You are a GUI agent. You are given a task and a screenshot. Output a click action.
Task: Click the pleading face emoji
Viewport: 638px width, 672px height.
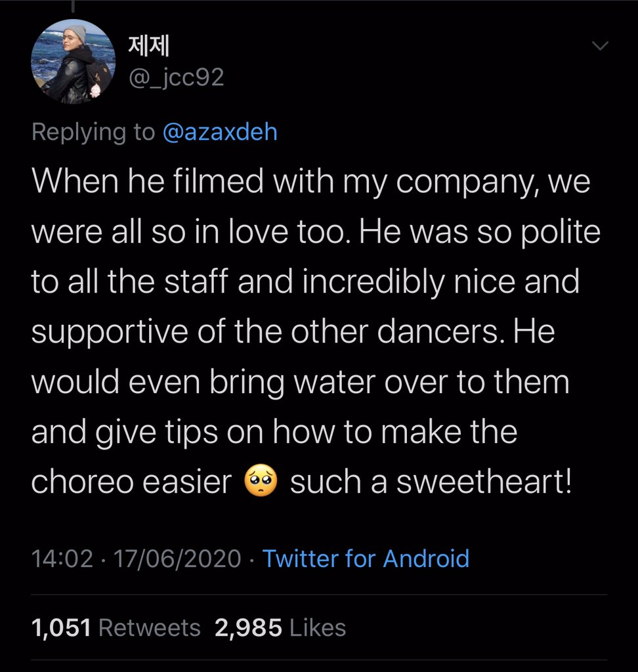[x=261, y=482]
